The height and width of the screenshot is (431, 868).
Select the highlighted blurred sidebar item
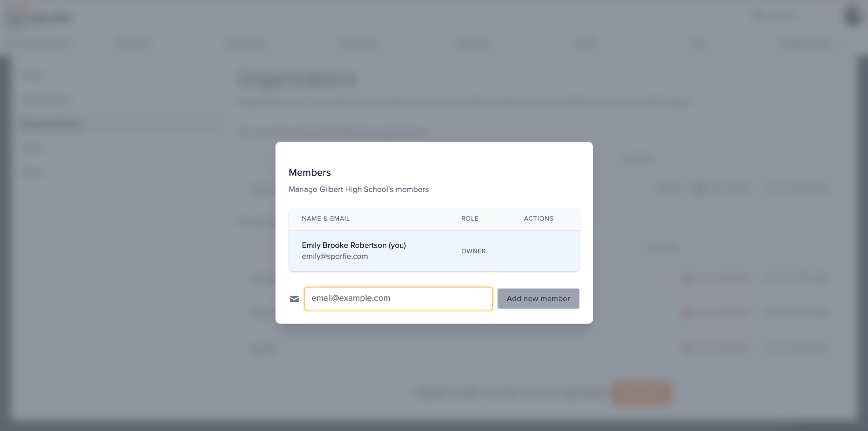pos(52,124)
